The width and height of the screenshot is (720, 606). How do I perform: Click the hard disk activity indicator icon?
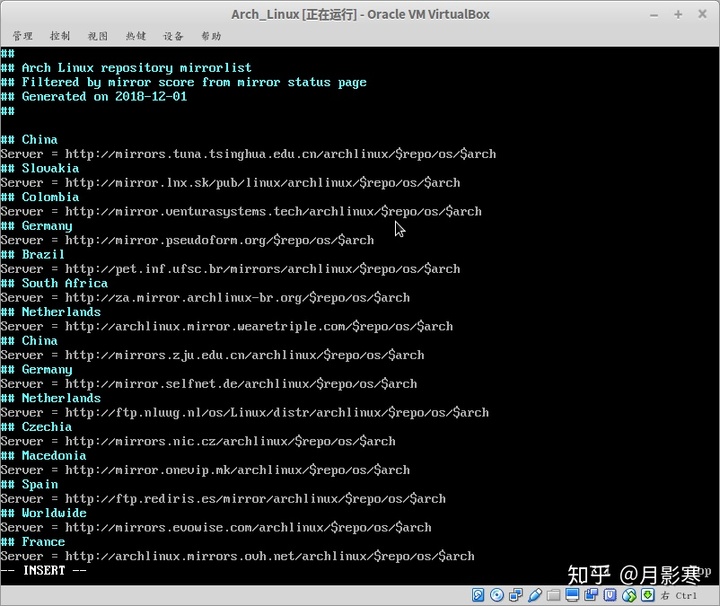(x=478, y=595)
